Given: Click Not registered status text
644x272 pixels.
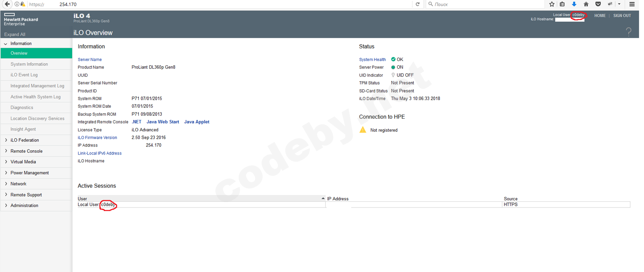Looking at the screenshot, I should tap(384, 130).
